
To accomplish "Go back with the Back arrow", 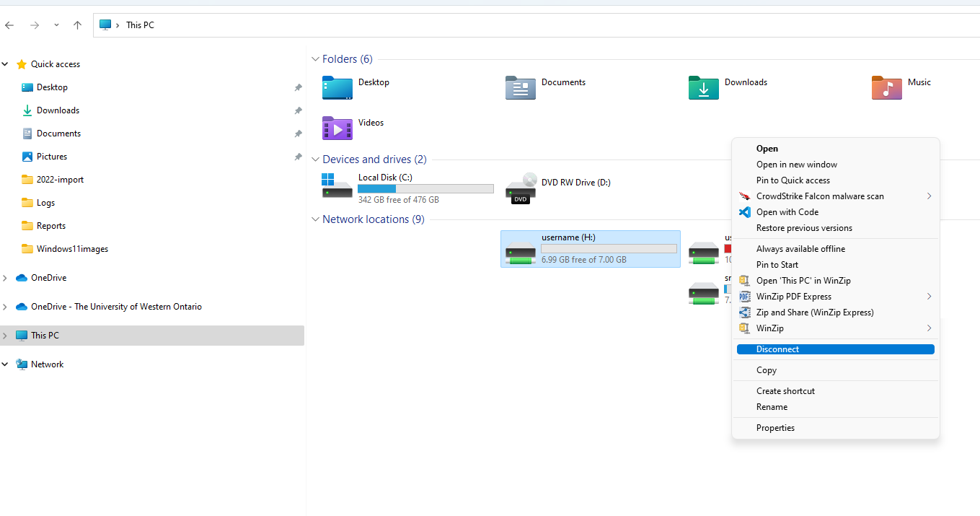I will [9, 25].
